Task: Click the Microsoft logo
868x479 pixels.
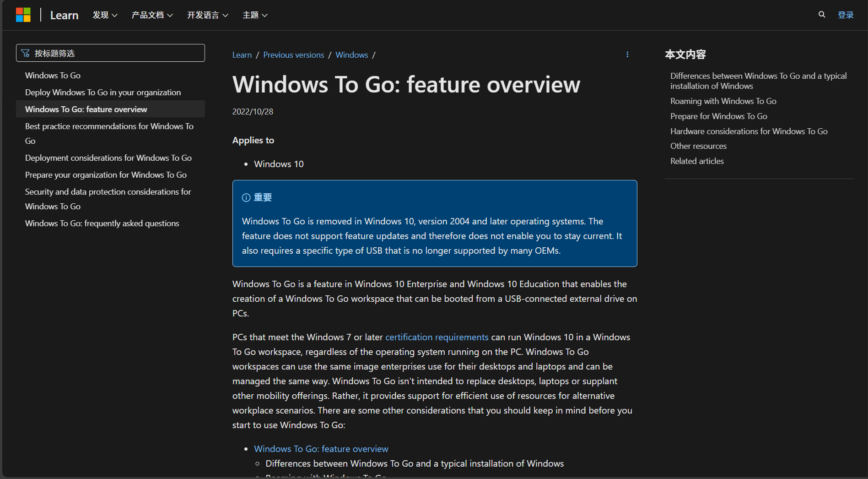Action: tap(23, 14)
